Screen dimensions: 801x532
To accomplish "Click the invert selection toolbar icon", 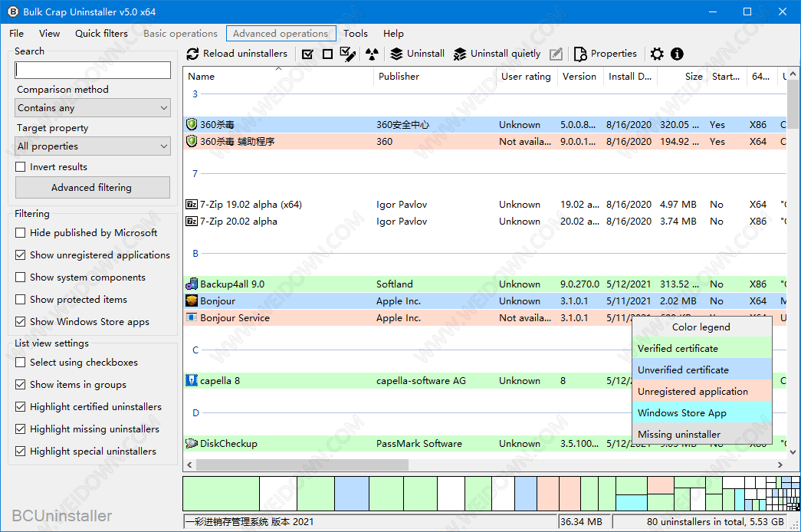I will (x=348, y=54).
